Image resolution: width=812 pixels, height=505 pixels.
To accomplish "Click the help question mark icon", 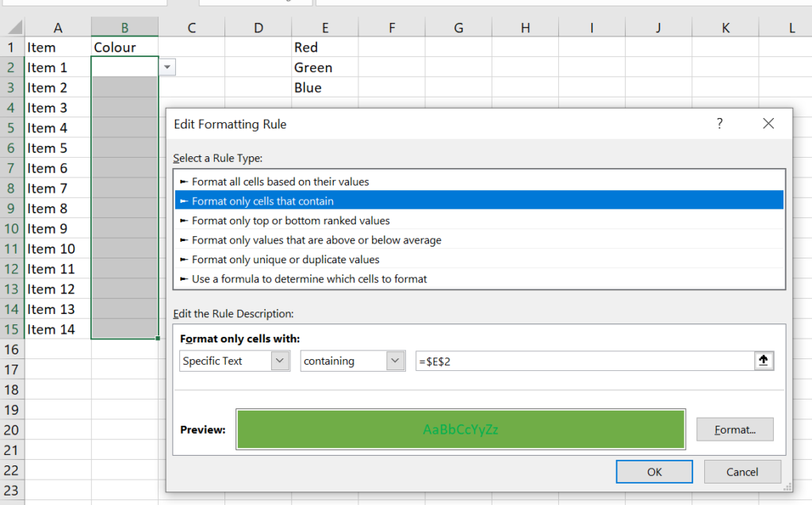I will [x=720, y=124].
